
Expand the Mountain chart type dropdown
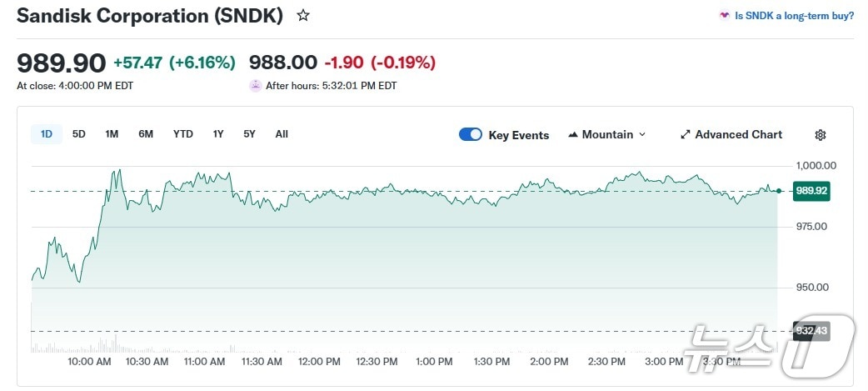pos(641,135)
